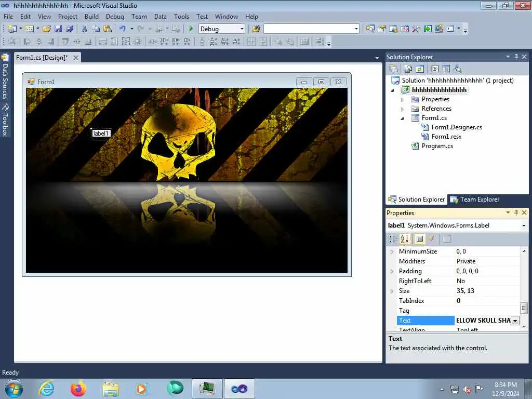Open Internet Explorer from the taskbar
Screen dimensions: 532x399
(46, 389)
